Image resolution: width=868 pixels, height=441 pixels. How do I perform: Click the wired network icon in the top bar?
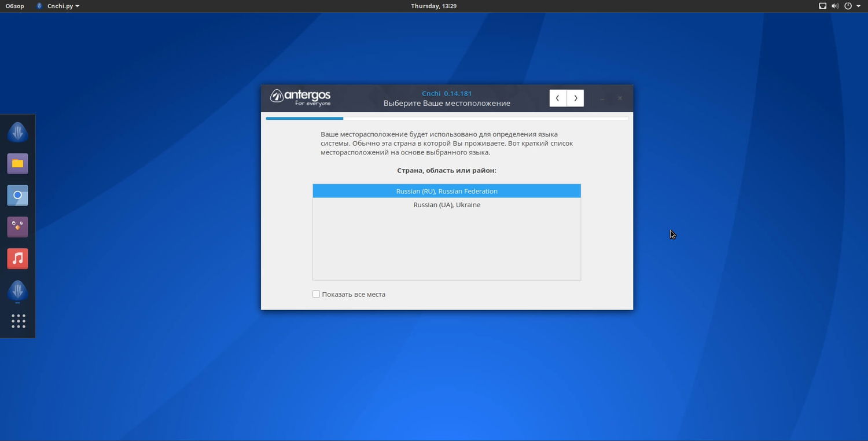pyautogui.click(x=822, y=6)
